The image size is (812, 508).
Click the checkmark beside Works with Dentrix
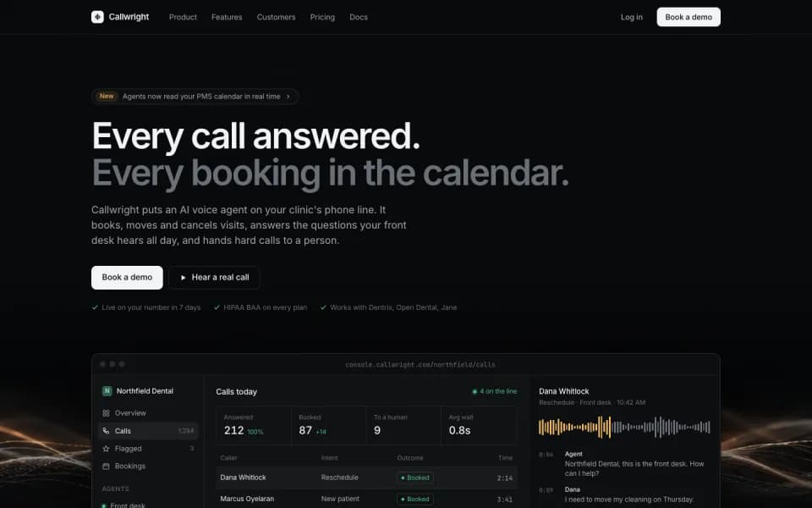coord(323,307)
